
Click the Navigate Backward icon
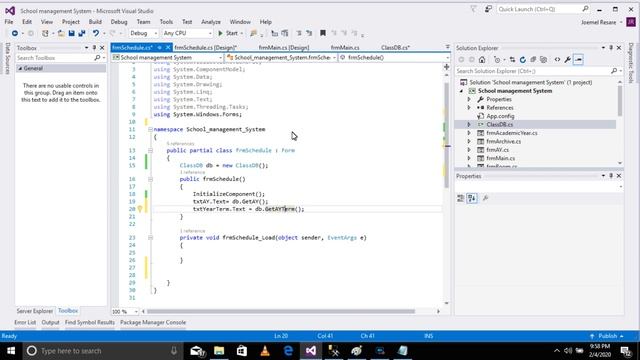pyautogui.click(x=15, y=33)
